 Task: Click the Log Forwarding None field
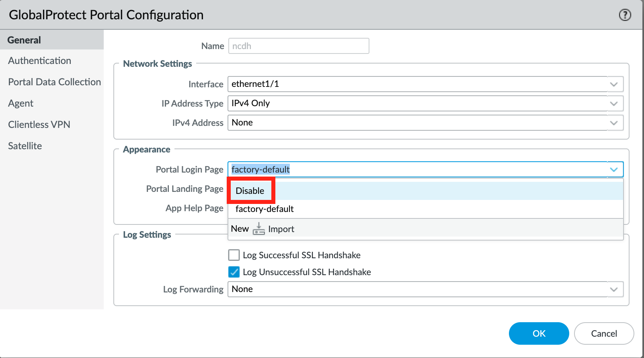click(x=418, y=289)
